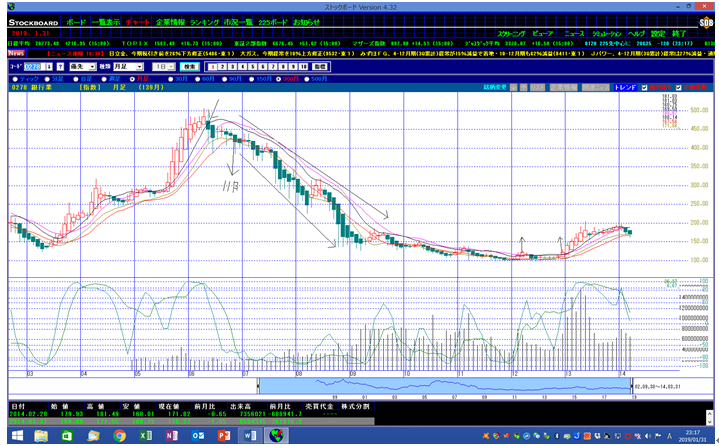Open File Explorer from taskbar

pyautogui.click(x=41, y=435)
